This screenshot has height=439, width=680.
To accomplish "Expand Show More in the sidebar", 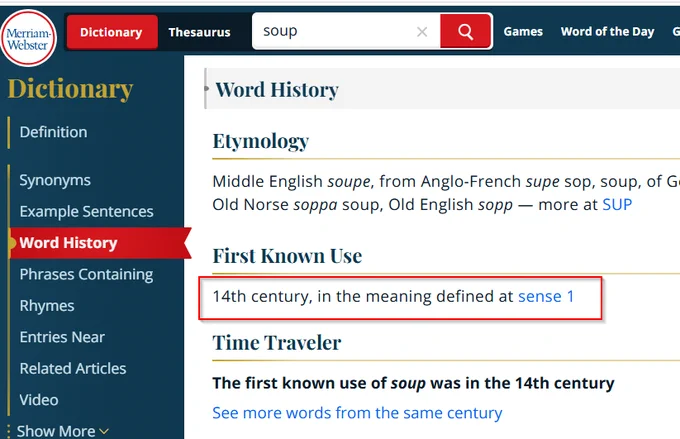I will pos(62,431).
